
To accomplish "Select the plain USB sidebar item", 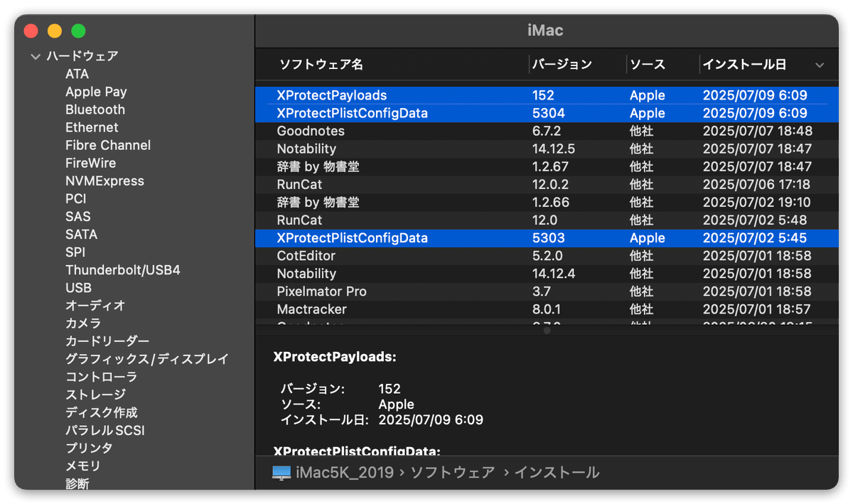I will [79, 288].
